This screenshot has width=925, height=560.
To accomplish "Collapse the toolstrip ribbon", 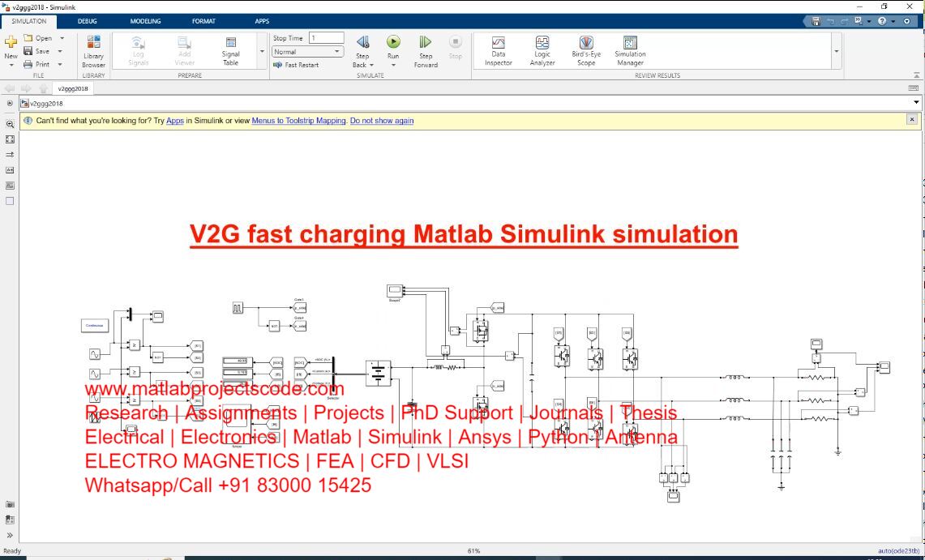I will (915, 75).
